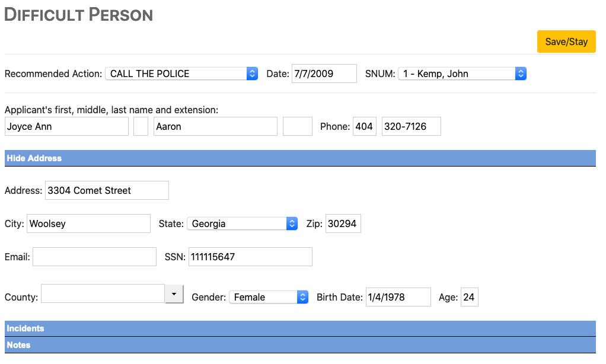Click the phone area code field
Viewport: 606px width, 364px height.
pyautogui.click(x=365, y=126)
